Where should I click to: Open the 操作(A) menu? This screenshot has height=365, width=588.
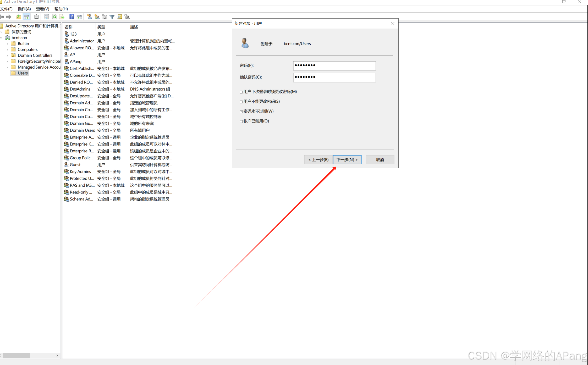tap(24, 9)
